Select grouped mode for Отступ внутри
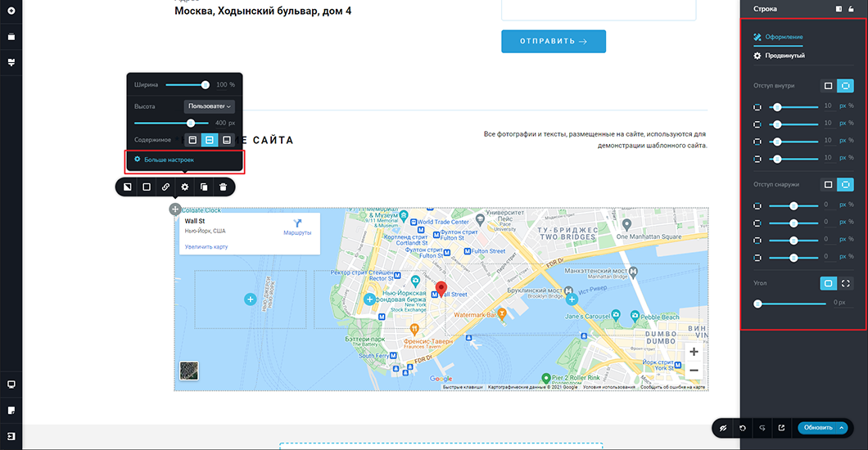This screenshot has height=450, width=868. [828, 86]
